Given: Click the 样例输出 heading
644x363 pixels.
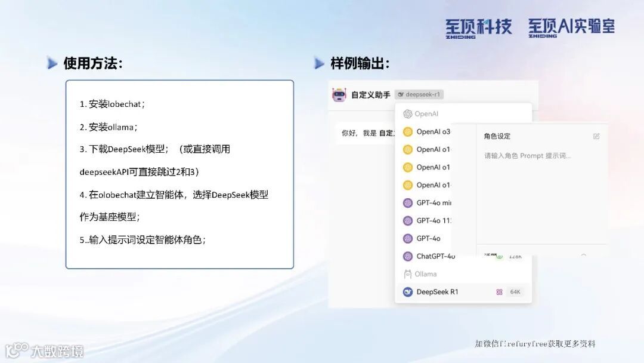Looking at the screenshot, I should click(360, 63).
